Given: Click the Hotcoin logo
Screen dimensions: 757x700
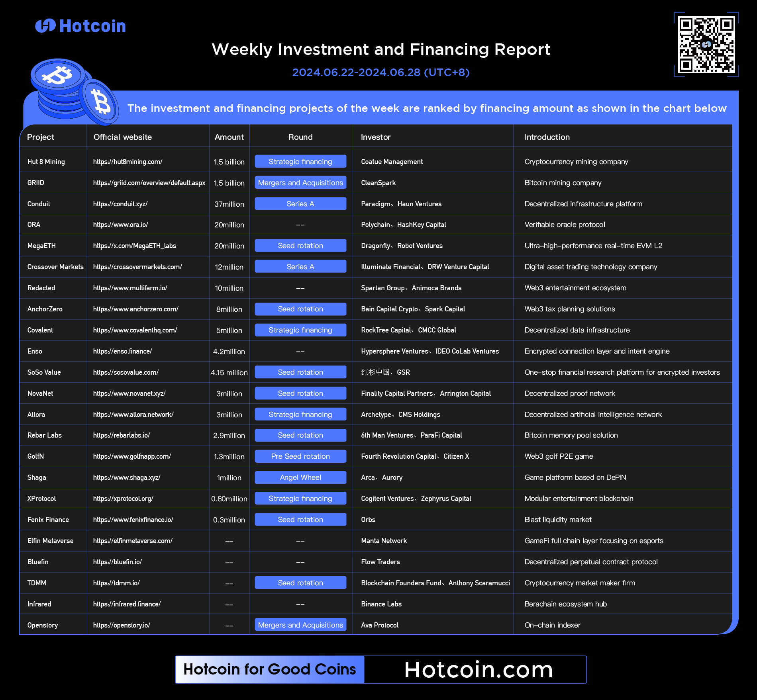Looking at the screenshot, I should point(80,26).
